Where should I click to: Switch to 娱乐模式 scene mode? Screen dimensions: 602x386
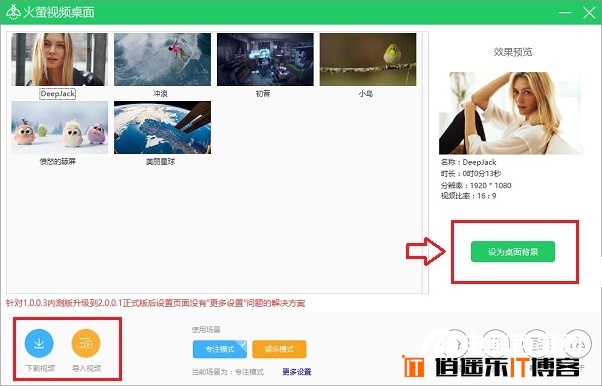(279, 349)
